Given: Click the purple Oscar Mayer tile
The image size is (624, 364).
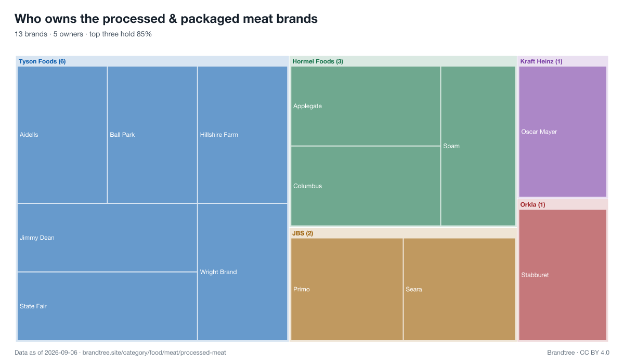Looking at the screenshot, I should pyautogui.click(x=563, y=132).
